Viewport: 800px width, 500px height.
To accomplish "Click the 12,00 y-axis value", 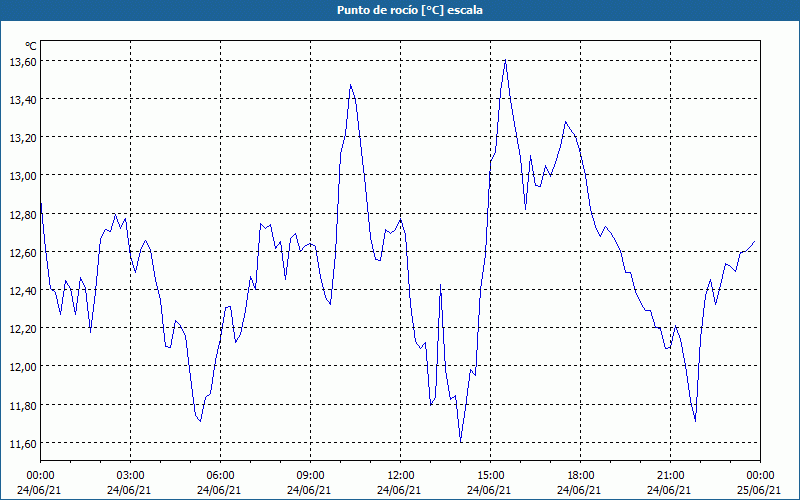I will click(x=23, y=367).
